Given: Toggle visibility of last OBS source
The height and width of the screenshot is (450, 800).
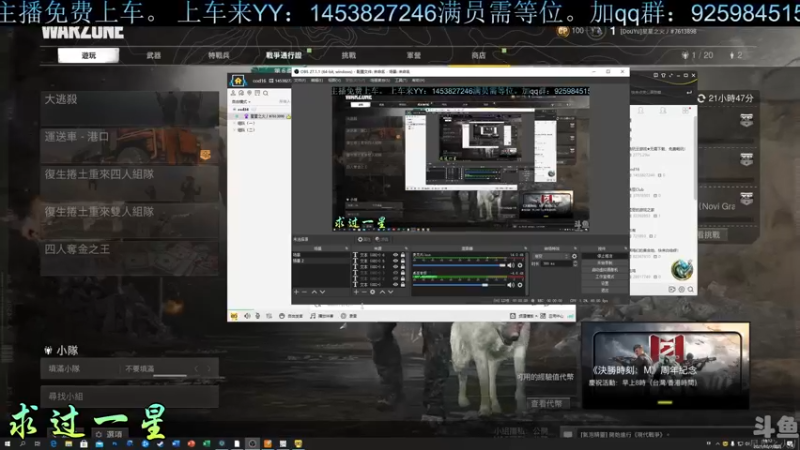Looking at the screenshot, I should pos(395,285).
